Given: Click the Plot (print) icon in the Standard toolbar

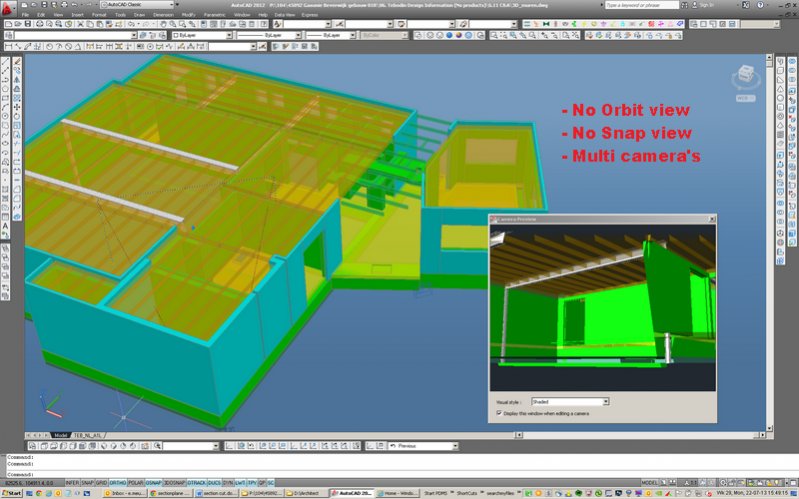Looking at the screenshot, I should point(39,24).
